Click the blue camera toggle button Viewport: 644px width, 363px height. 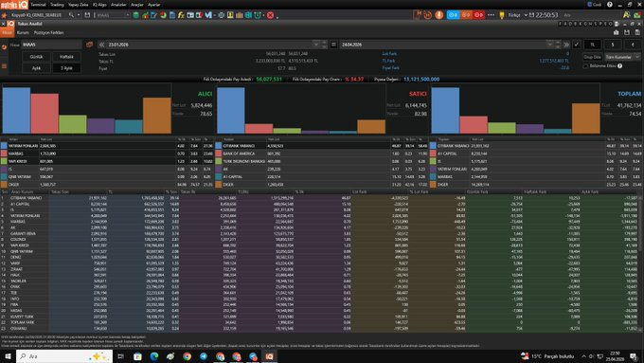pos(453,15)
